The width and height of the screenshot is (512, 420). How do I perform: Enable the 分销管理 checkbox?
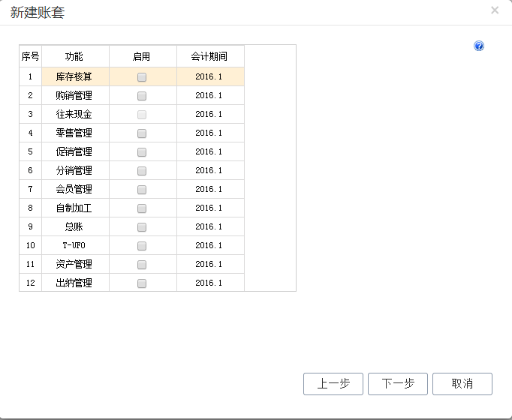click(142, 171)
